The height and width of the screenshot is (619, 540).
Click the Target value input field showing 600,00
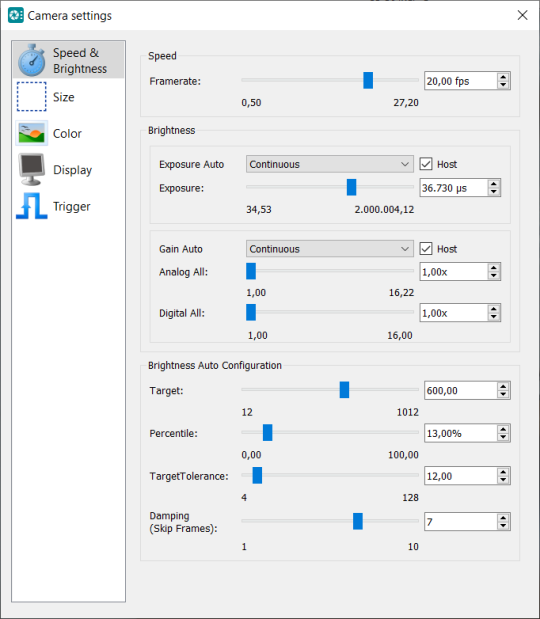[x=460, y=390]
